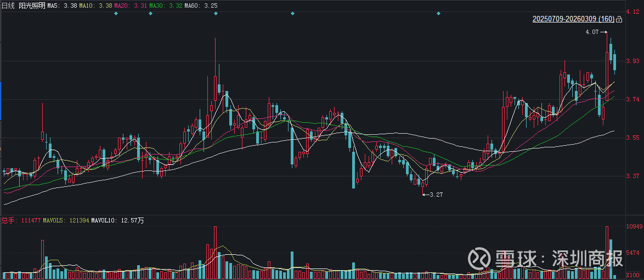The height and width of the screenshot is (280, 644).
Task: Click the MA20: 3.31 indicator label
Action: pos(131,5)
